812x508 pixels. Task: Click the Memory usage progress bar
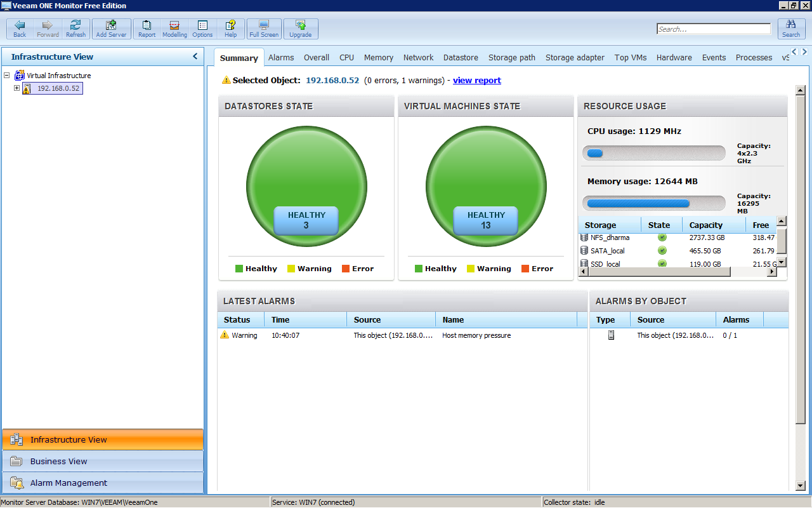coord(654,203)
